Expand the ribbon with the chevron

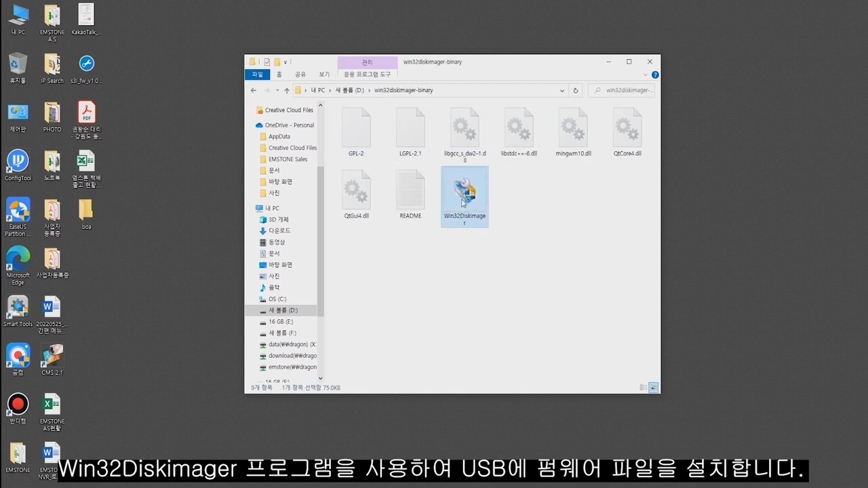[646, 75]
